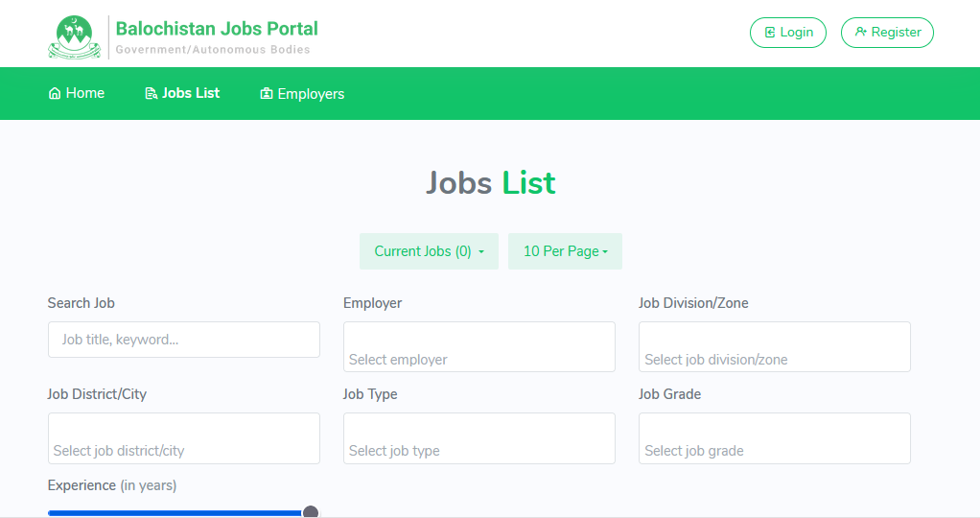980x518 pixels.
Task: Click the Balochistan government emblem logo
Action: (74, 37)
